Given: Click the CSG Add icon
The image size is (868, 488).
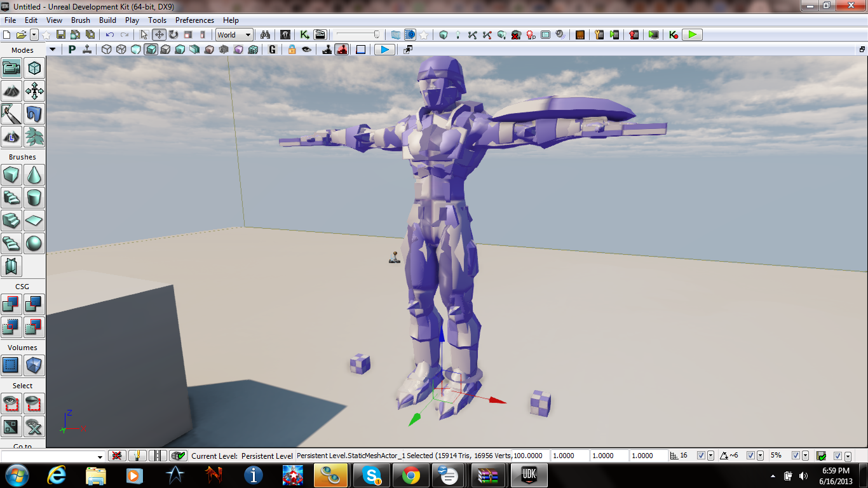Looking at the screenshot, I should [x=11, y=304].
